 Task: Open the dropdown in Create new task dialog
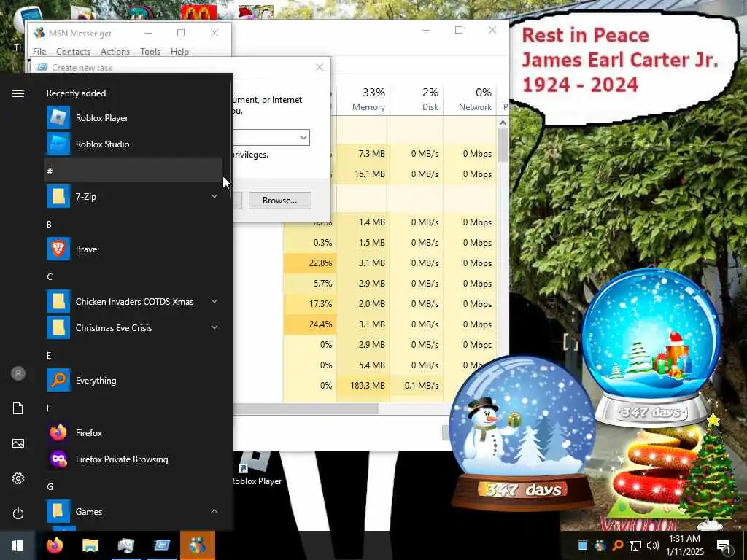pos(303,138)
